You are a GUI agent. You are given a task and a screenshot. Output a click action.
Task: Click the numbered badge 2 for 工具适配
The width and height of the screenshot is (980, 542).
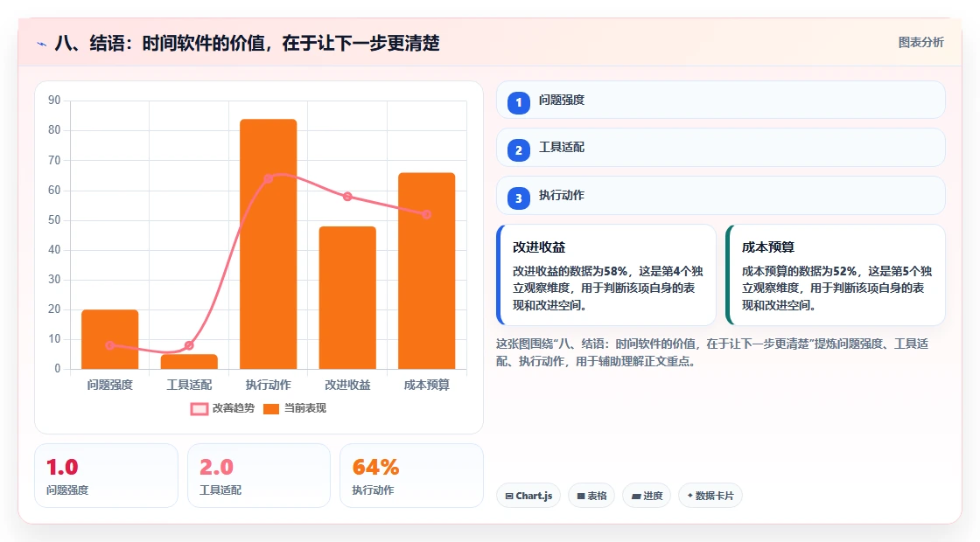(519, 149)
